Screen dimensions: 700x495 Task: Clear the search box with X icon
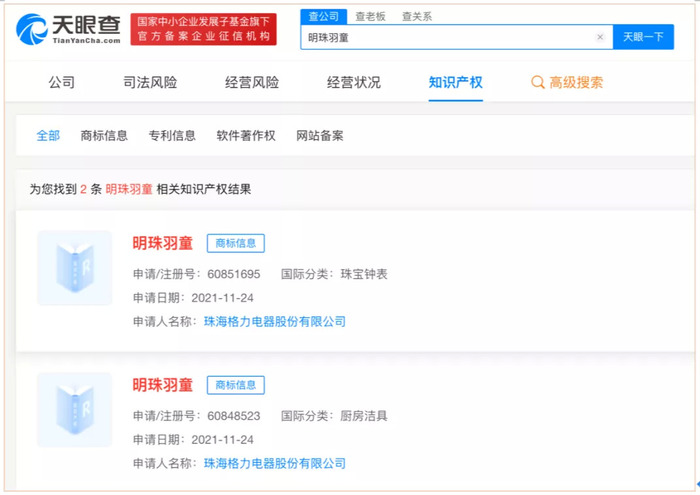click(x=600, y=37)
